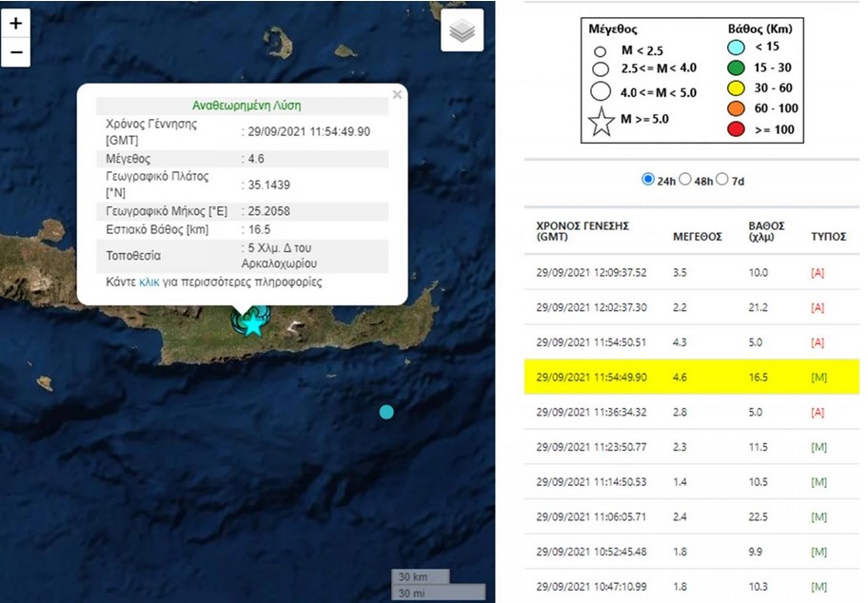Click magnitude 4.3 in the earthquake list

click(680, 341)
